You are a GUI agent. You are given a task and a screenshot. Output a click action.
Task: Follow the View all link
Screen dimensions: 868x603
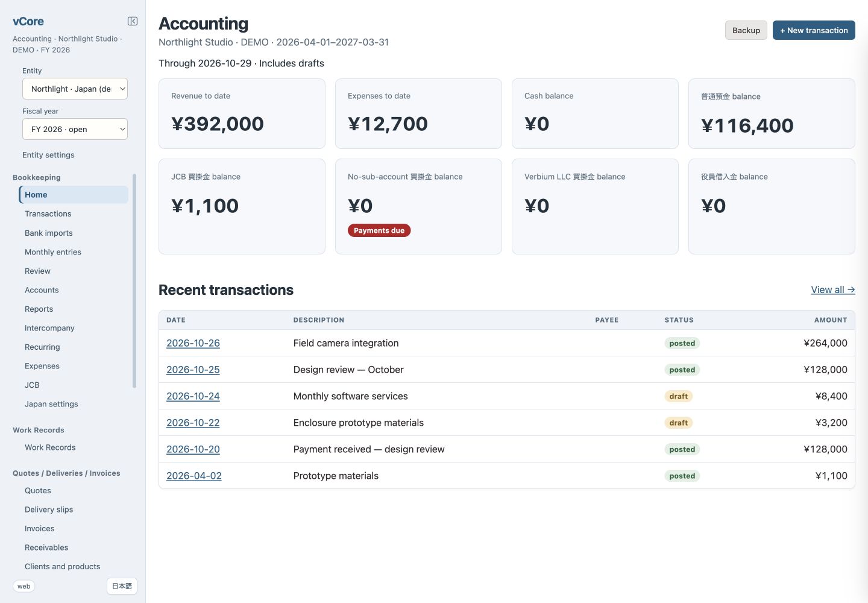point(833,290)
